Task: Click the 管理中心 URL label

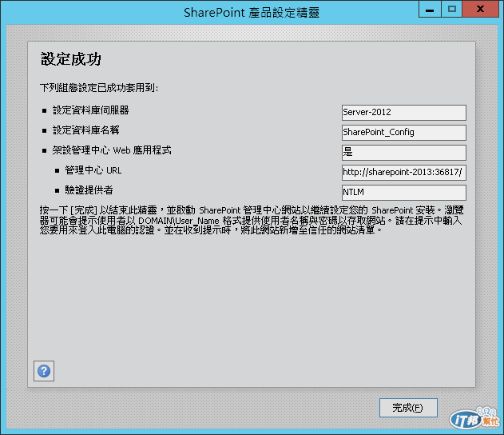Action: click(93, 170)
